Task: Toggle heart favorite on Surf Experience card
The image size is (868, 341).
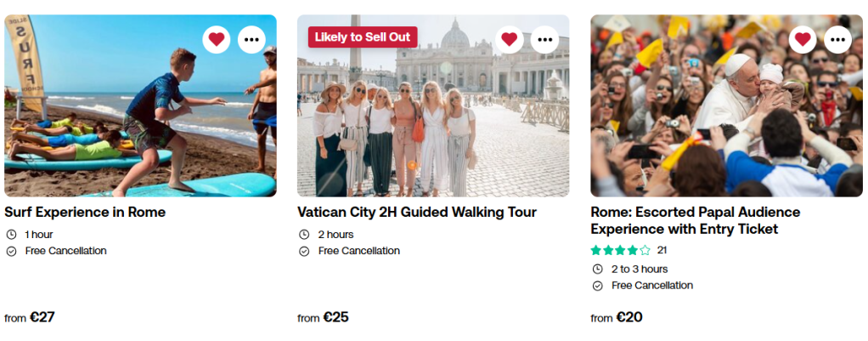Action: pos(217,39)
